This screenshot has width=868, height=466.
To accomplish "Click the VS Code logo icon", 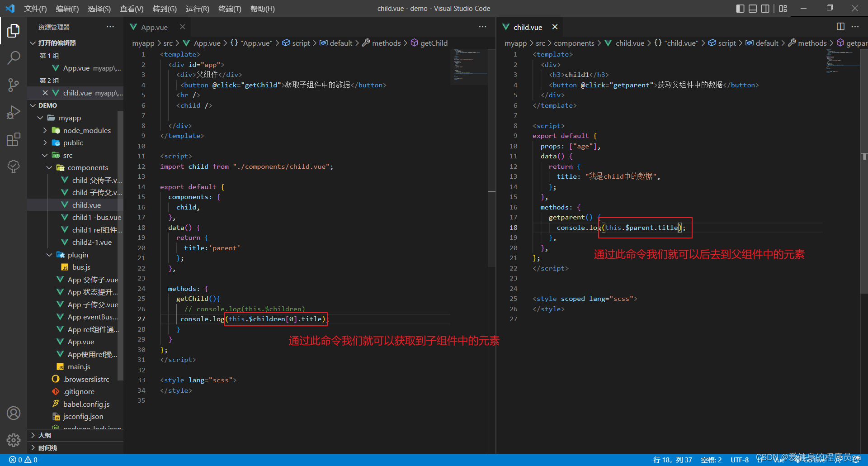I will [10, 9].
